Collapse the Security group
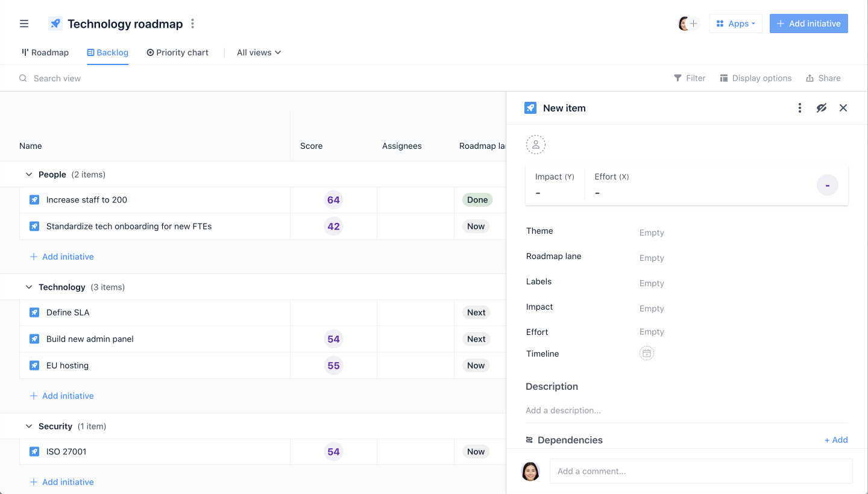Viewport: 868px width, 494px height. 29,426
